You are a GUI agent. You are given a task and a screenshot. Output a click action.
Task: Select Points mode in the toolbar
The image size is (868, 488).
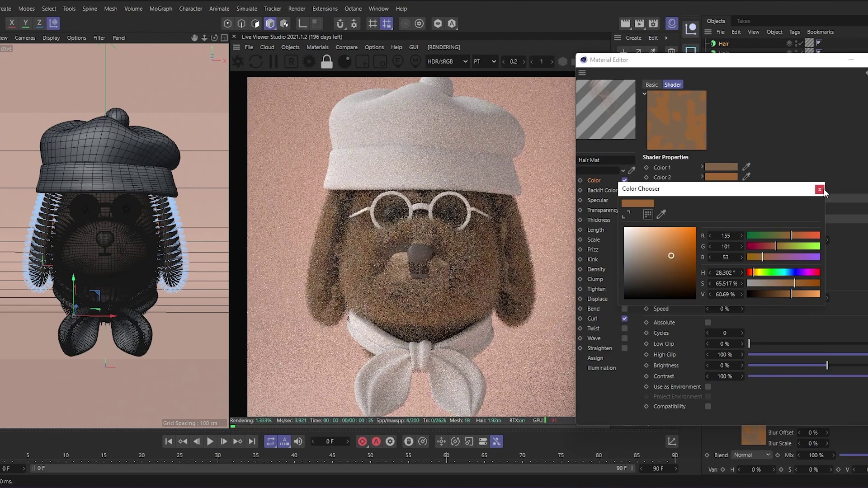coord(227,23)
